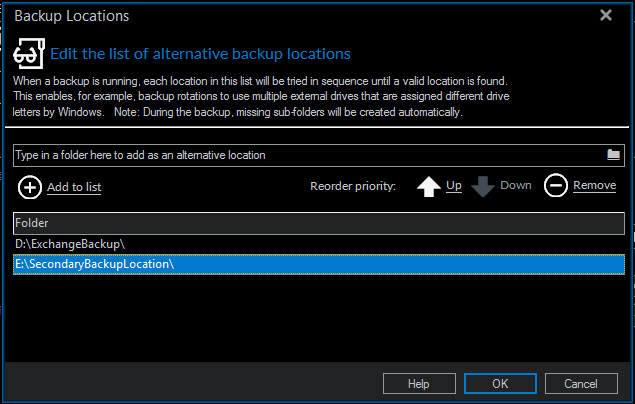Screen dimensions: 635x404
Task: Click into the alternative location folder input
Action: tap(300, 155)
